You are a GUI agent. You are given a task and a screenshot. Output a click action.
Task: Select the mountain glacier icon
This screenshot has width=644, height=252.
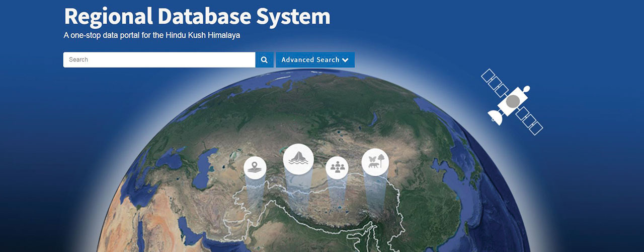(x=298, y=159)
